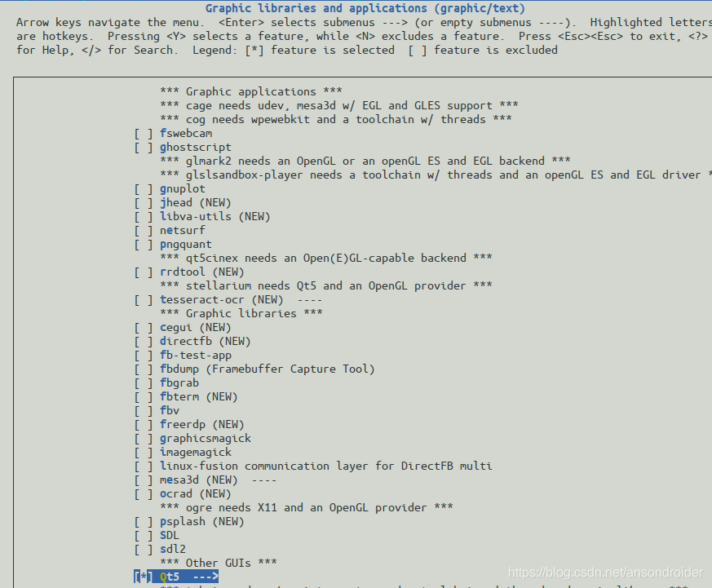
Task: Select the freerdp (NEW) entry
Action: coord(202,425)
